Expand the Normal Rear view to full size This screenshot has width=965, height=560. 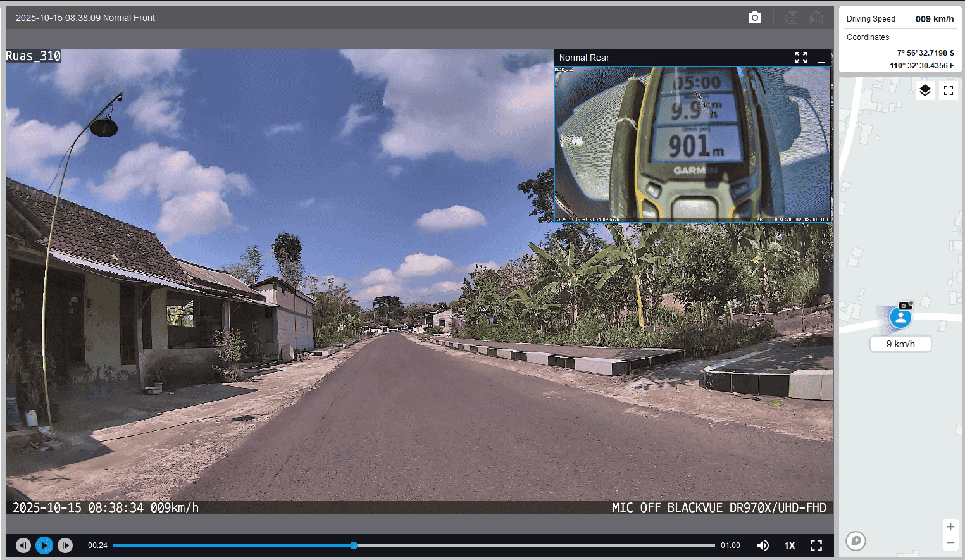click(x=800, y=58)
